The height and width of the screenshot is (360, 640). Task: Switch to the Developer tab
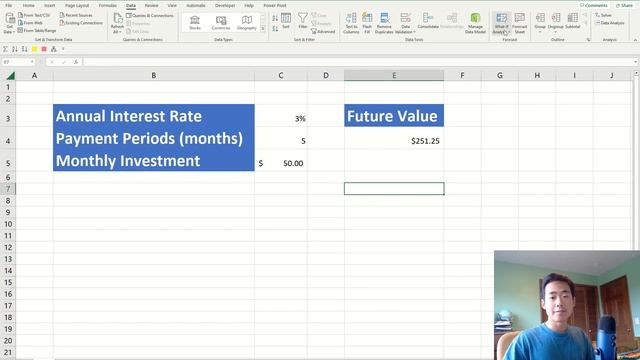click(x=225, y=6)
